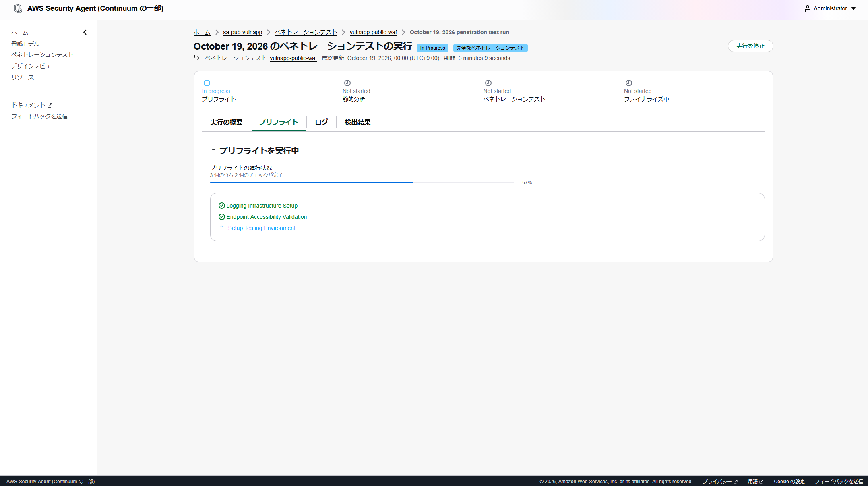The width and height of the screenshot is (868, 486).
Task: Click the 完全なペネトレーションテスト badge
Action: pos(490,48)
